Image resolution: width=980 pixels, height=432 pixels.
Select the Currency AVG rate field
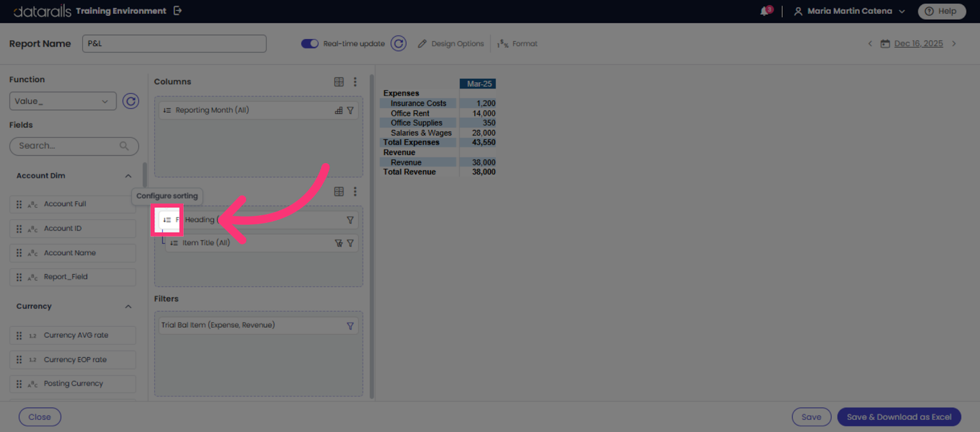tap(72, 335)
